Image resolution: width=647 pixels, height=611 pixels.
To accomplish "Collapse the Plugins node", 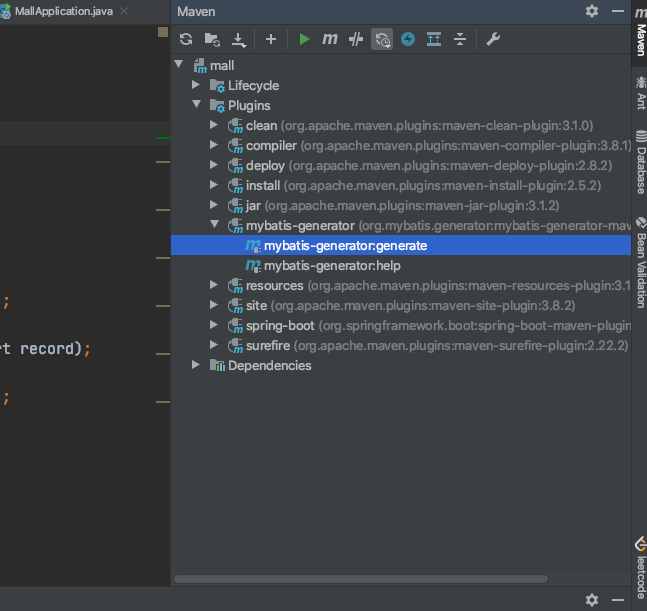I will point(196,104).
